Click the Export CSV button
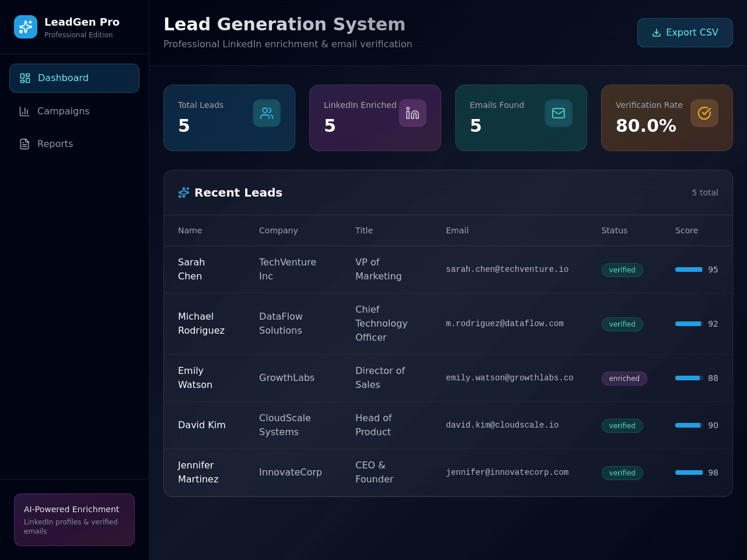The image size is (747, 560). (685, 33)
